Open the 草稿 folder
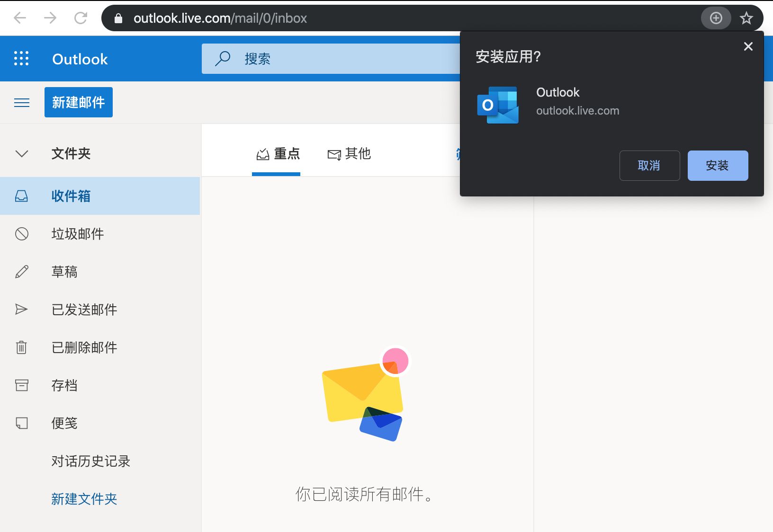The image size is (773, 532). click(100, 272)
